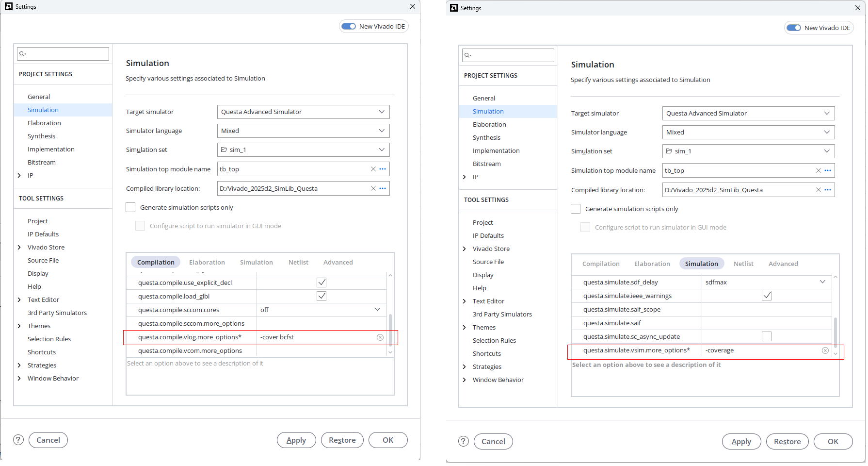The image size is (868, 466).
Task: Expand Text Editor node in left window
Action: tap(19, 300)
